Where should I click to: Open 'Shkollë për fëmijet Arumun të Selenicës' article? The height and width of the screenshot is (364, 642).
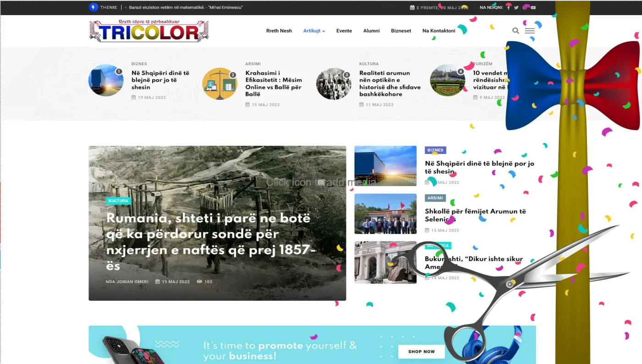click(475, 215)
